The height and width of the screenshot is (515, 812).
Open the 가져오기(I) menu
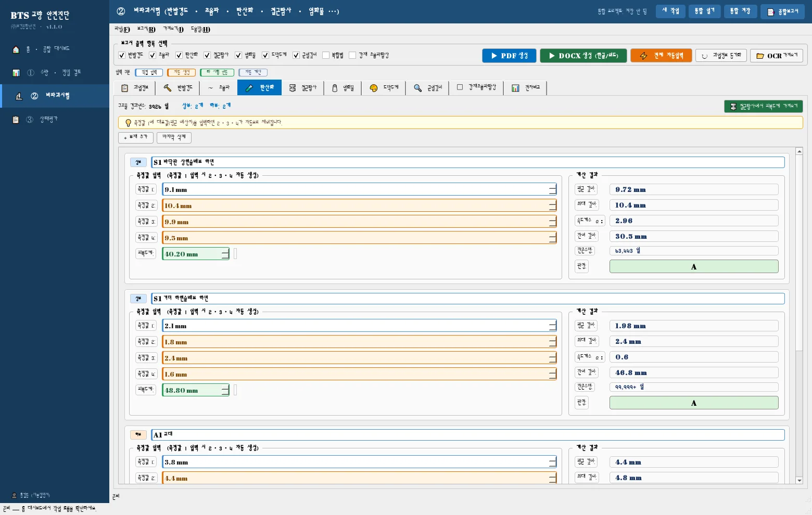[173, 29]
